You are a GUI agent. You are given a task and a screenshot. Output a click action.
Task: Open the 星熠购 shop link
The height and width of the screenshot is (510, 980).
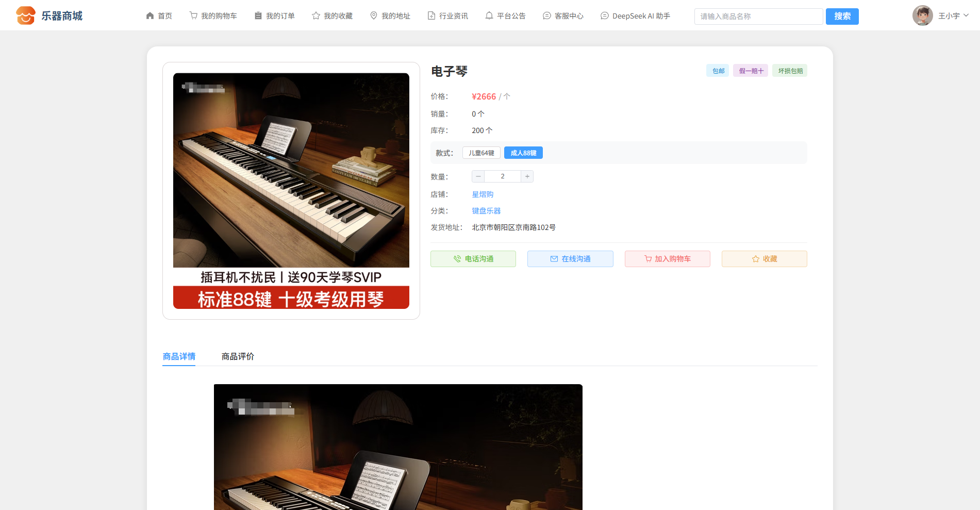pos(483,194)
